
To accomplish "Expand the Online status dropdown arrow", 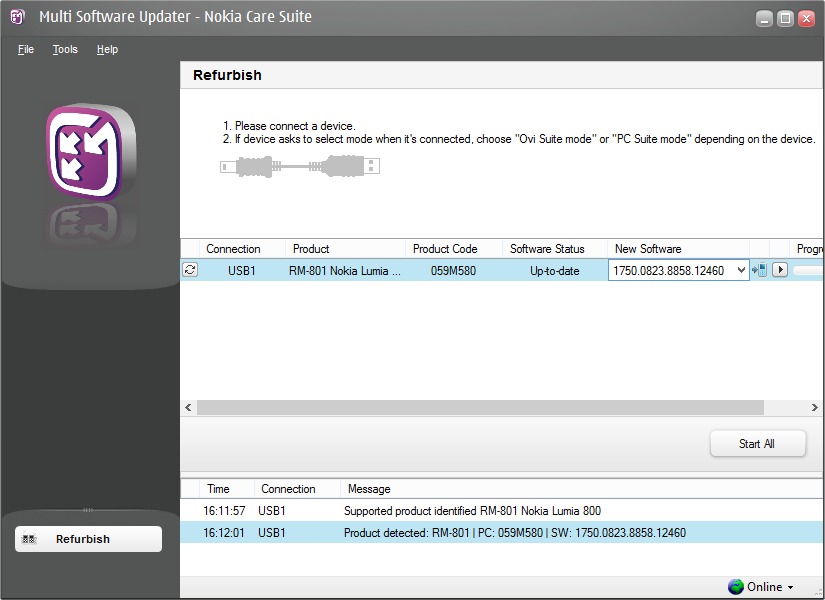I will [x=791, y=588].
